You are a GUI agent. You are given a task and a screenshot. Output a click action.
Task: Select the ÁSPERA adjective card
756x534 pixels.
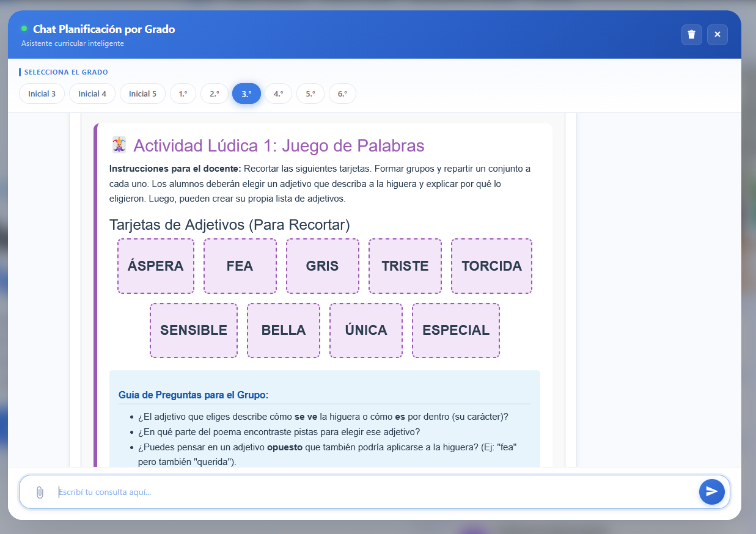pyautogui.click(x=156, y=266)
